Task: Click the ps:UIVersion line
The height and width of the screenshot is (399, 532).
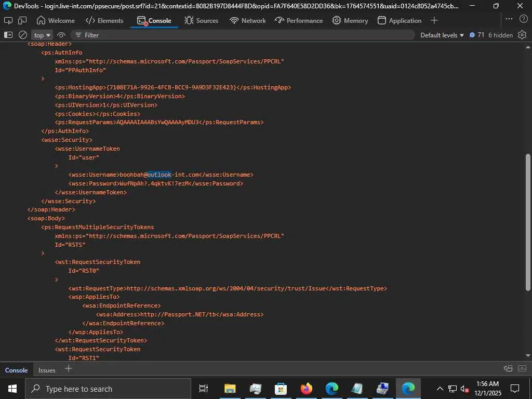Action: pos(106,105)
